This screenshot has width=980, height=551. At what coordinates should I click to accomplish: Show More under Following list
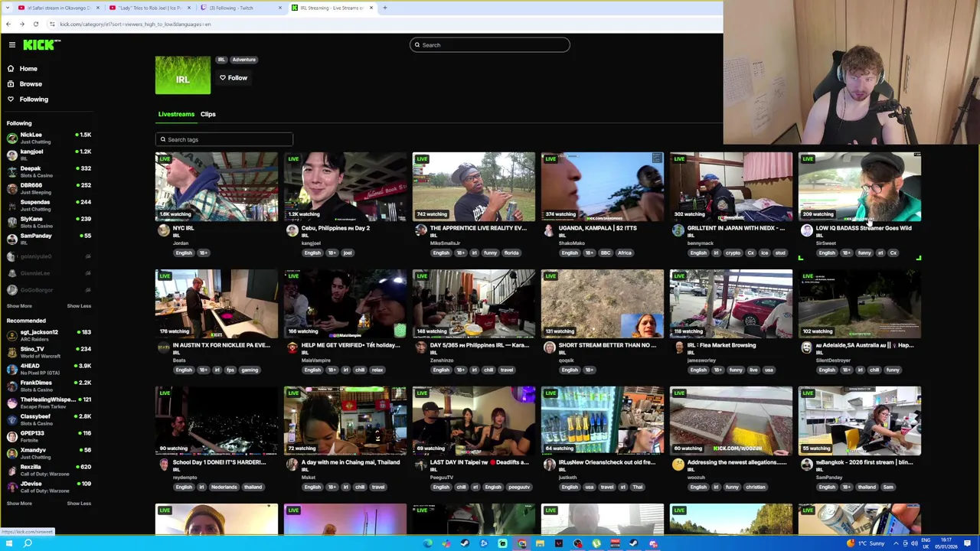[19, 306]
